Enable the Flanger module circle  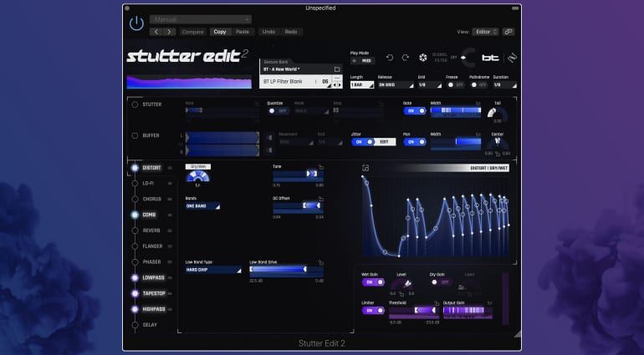[135, 246]
